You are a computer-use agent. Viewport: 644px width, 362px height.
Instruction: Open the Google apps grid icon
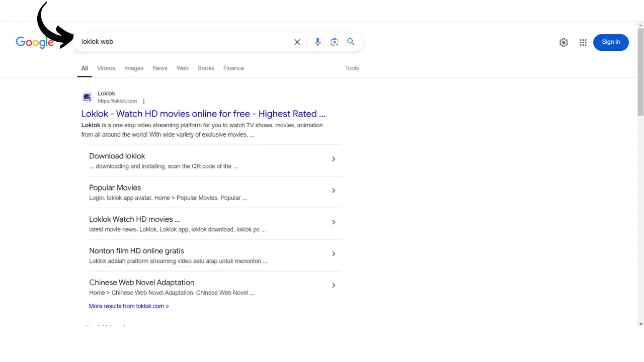click(x=583, y=42)
